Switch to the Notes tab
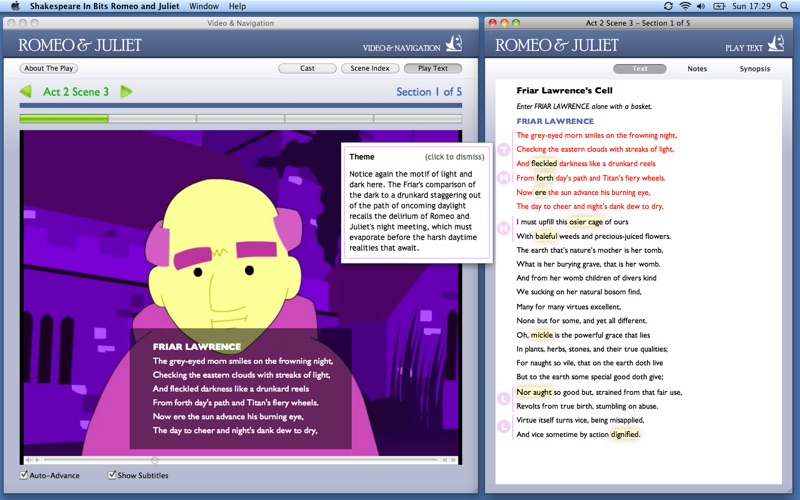800x500 pixels. coord(697,69)
